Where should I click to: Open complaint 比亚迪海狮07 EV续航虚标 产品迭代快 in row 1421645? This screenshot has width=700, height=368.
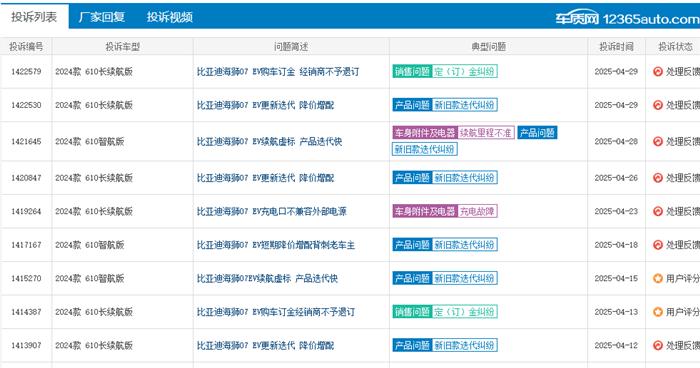pos(269,141)
